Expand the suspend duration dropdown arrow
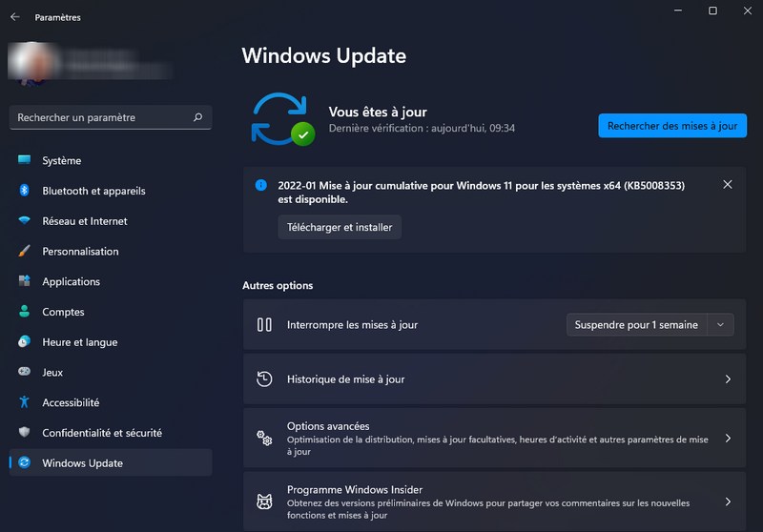 pos(720,324)
